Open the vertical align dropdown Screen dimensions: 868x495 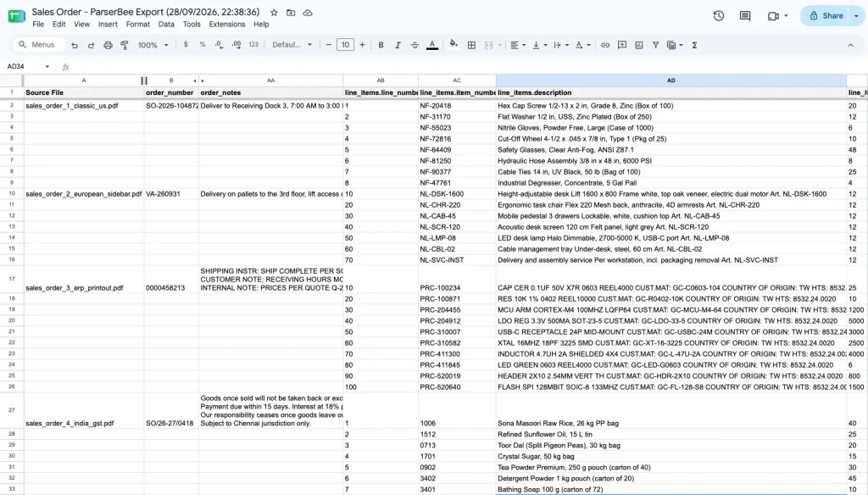(539, 45)
